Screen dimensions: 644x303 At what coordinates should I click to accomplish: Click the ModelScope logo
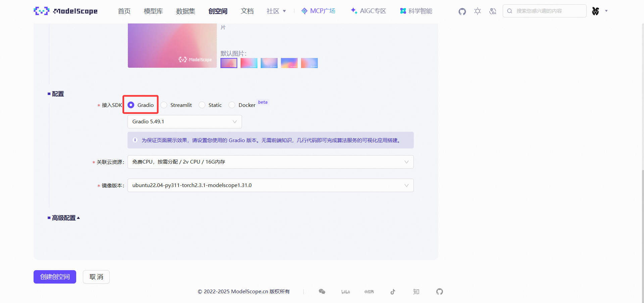click(66, 11)
